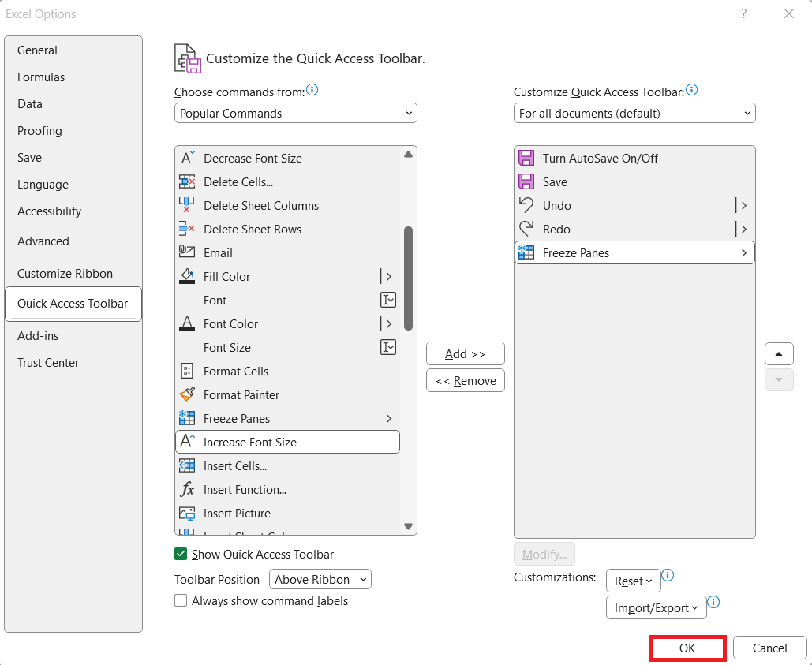The height and width of the screenshot is (665, 812).
Task: Open the Add-ins category
Action: [73, 336]
